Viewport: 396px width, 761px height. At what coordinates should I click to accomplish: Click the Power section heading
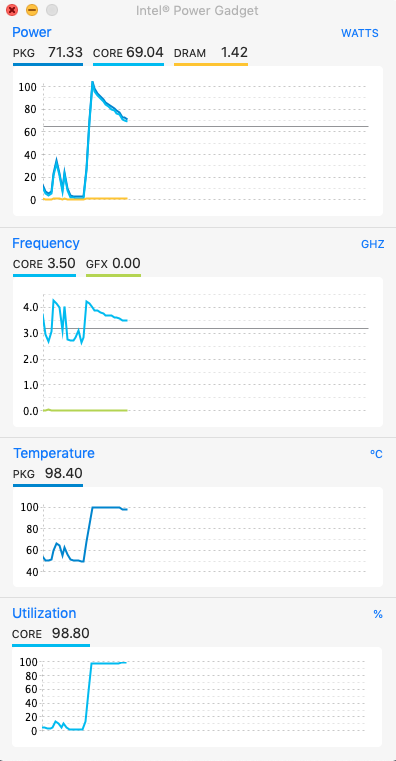32,33
